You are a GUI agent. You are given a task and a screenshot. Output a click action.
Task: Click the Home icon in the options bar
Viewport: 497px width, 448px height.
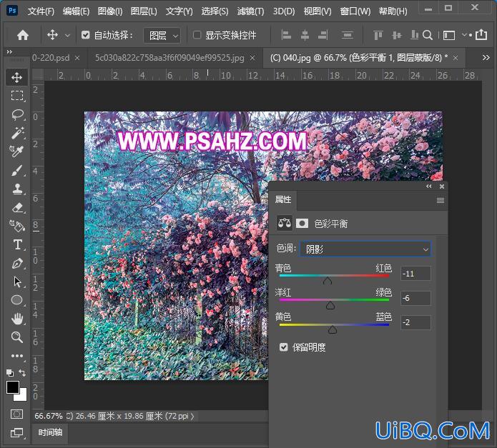[x=23, y=35]
